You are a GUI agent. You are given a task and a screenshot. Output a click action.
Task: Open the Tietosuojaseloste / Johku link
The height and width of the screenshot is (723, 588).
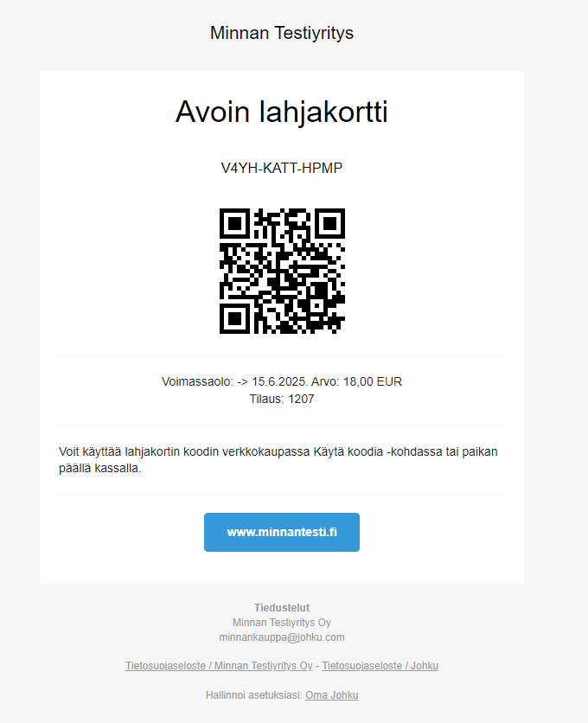[380, 666]
